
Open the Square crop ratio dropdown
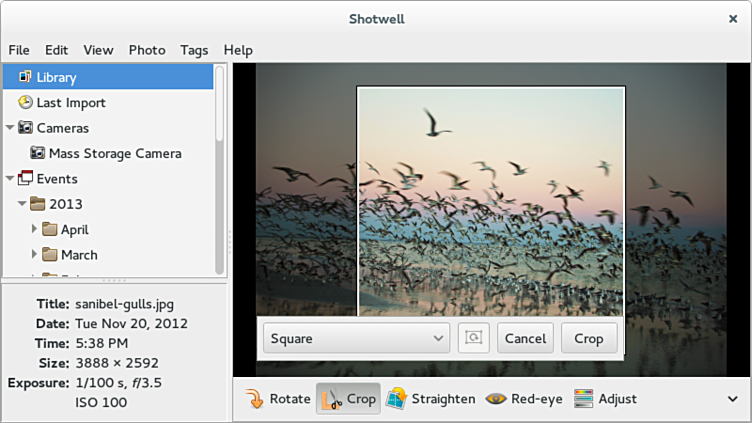pos(355,338)
